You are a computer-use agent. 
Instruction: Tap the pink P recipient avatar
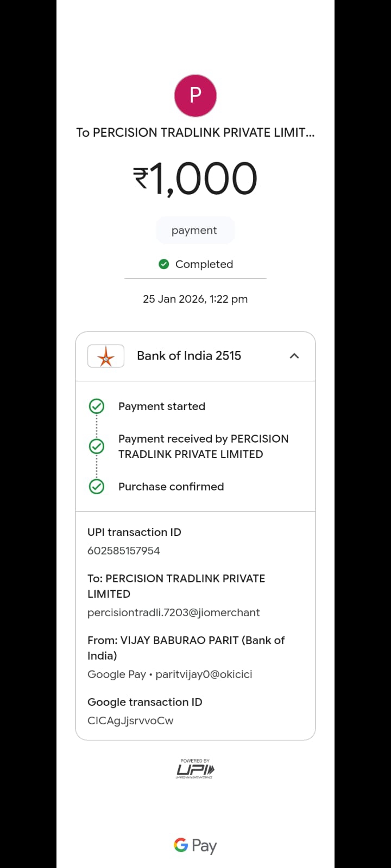tap(195, 96)
